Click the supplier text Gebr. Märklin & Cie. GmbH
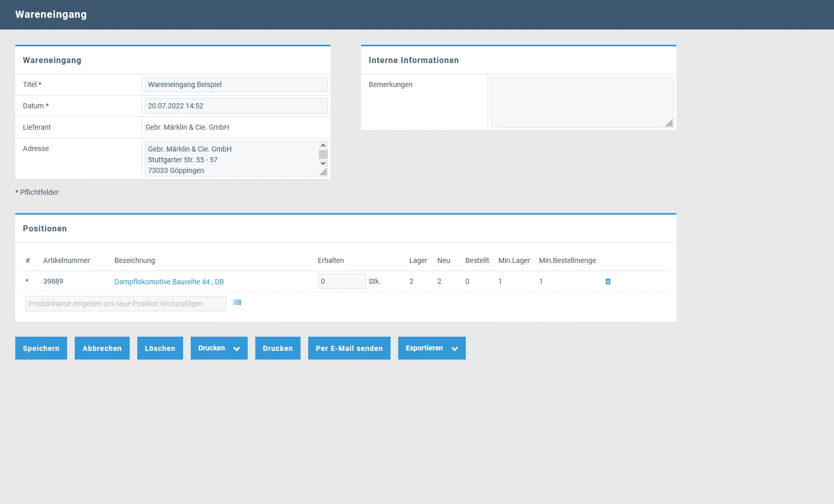 click(x=187, y=127)
